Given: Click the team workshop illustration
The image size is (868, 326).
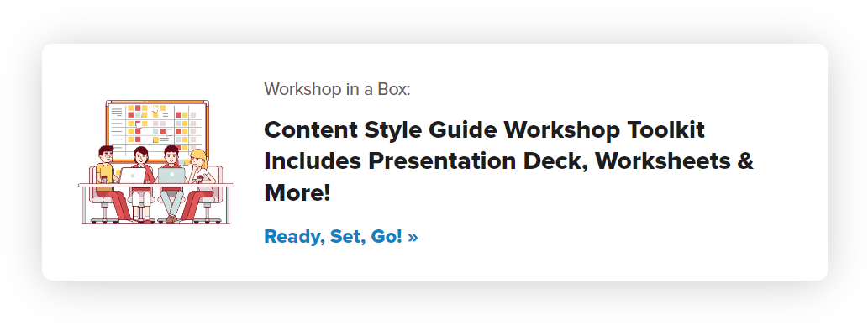Looking at the screenshot, I should coord(156,162).
